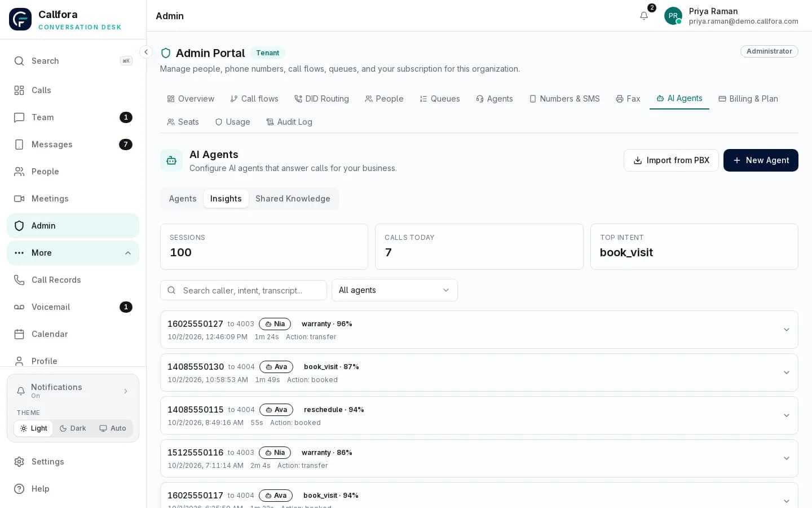This screenshot has height=508, width=812.
Task: Click the Admin Portal shield icon
Action: click(x=166, y=53)
